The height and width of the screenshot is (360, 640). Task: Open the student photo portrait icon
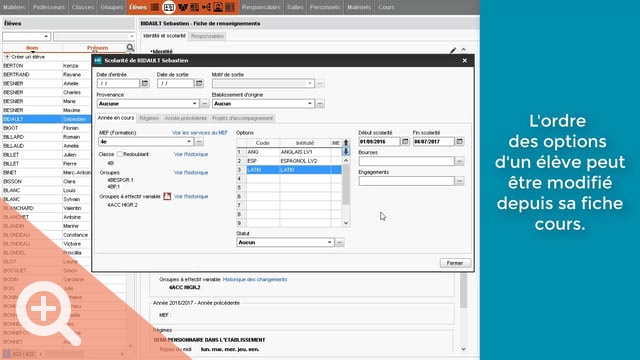(x=218, y=7)
